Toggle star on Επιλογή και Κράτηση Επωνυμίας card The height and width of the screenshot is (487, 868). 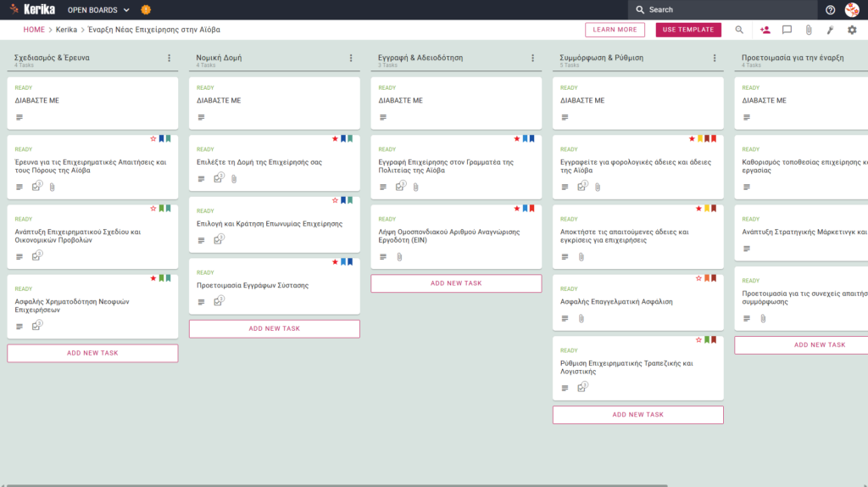point(335,200)
